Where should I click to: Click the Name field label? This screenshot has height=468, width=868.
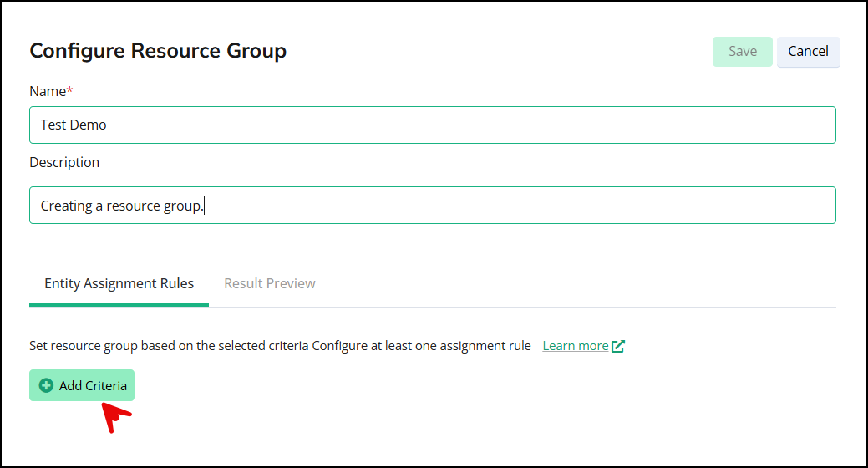48,91
